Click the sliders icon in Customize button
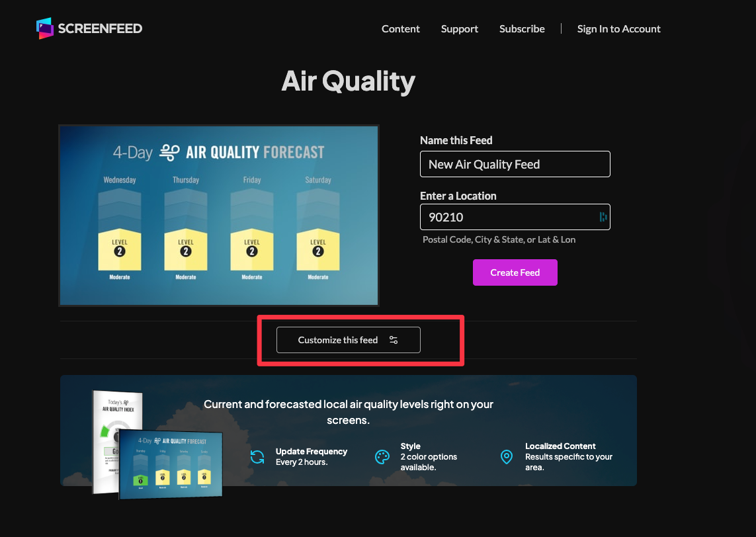Image resolution: width=756 pixels, height=537 pixels. [x=394, y=340]
